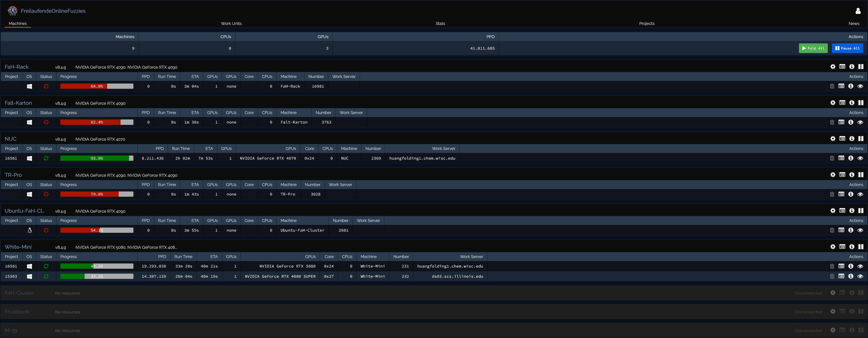Open settings gear for Ubuntu-FaH-Cluster machine

833,211
